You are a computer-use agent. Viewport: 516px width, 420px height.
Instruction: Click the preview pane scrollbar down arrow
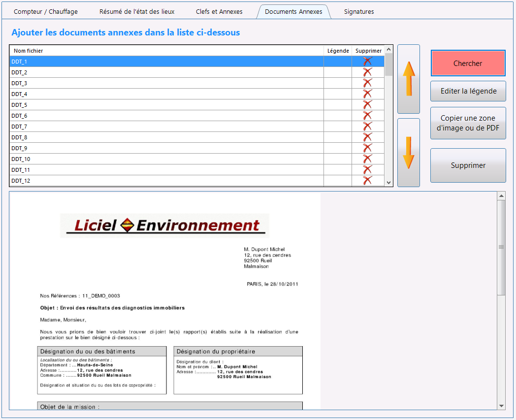coord(501,406)
